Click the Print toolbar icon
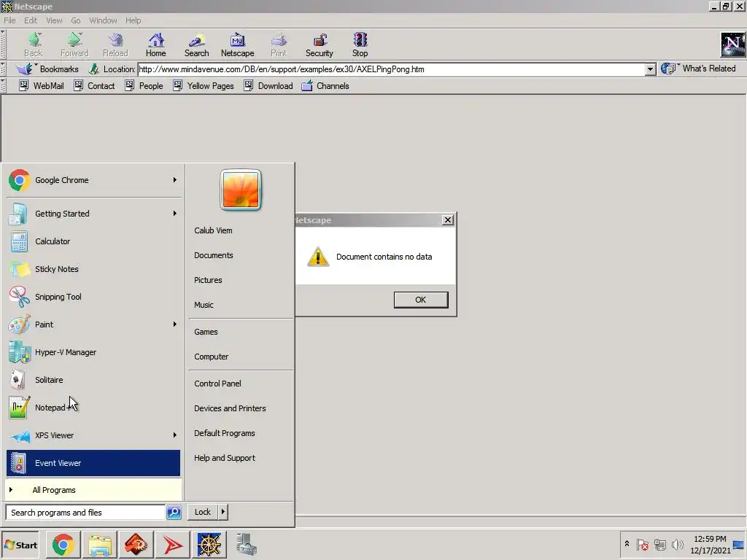 (x=279, y=44)
